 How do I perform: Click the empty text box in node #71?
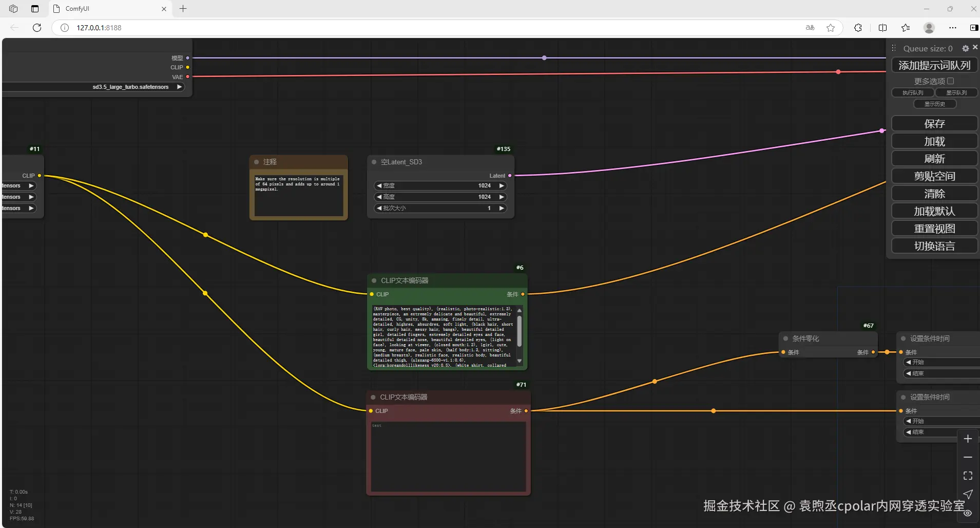coord(449,457)
